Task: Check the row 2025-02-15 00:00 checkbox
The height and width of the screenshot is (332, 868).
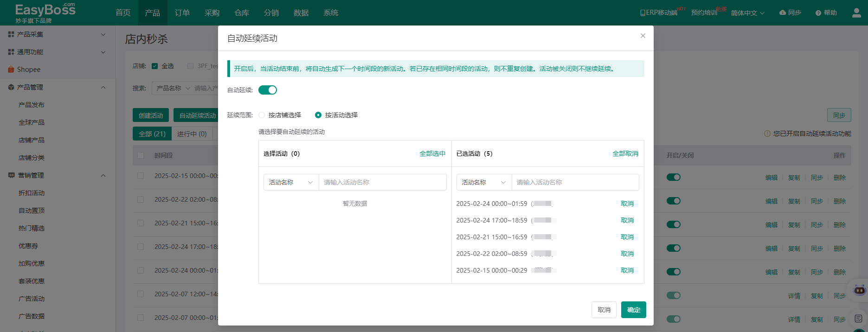Action: click(141, 176)
